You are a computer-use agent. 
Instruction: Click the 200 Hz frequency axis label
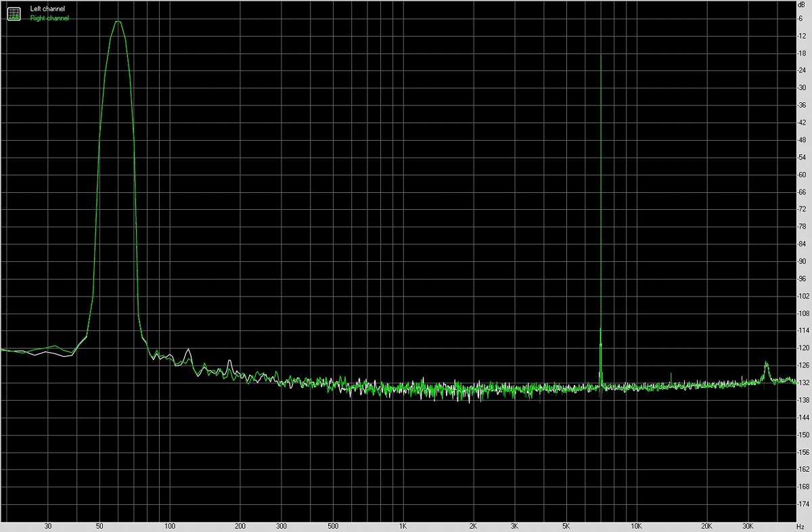click(x=240, y=526)
